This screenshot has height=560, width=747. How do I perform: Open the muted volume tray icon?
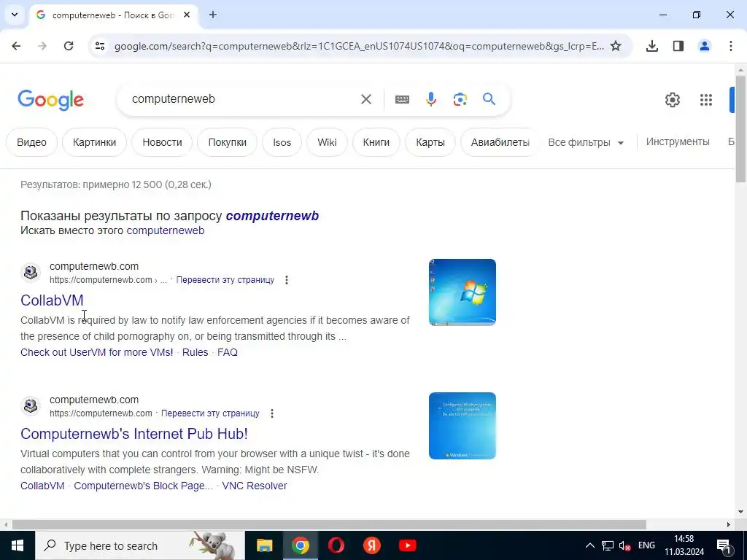[x=625, y=545]
